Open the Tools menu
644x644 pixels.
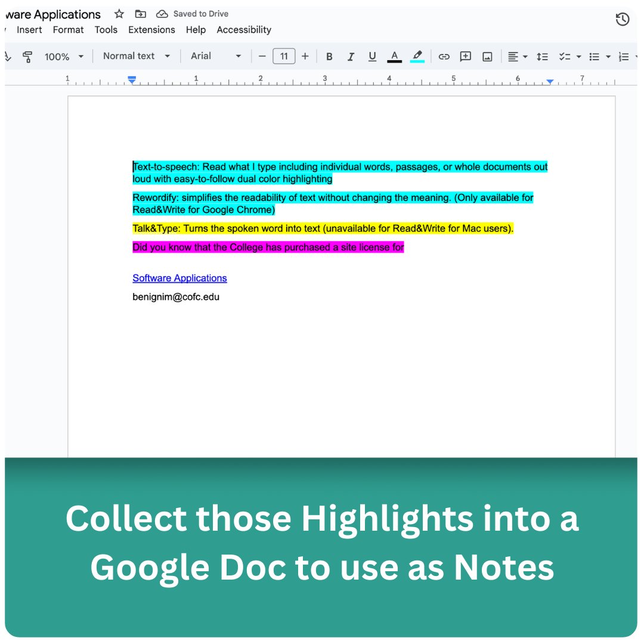[x=106, y=30]
